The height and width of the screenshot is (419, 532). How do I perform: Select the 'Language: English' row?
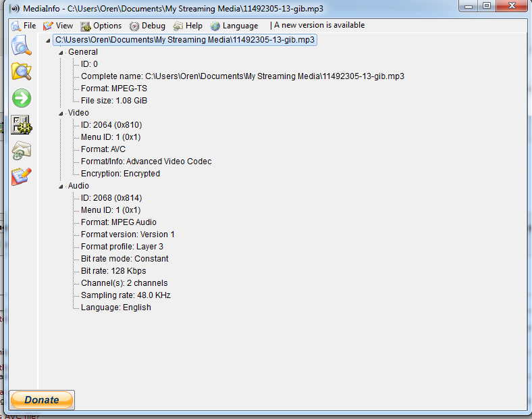point(116,307)
